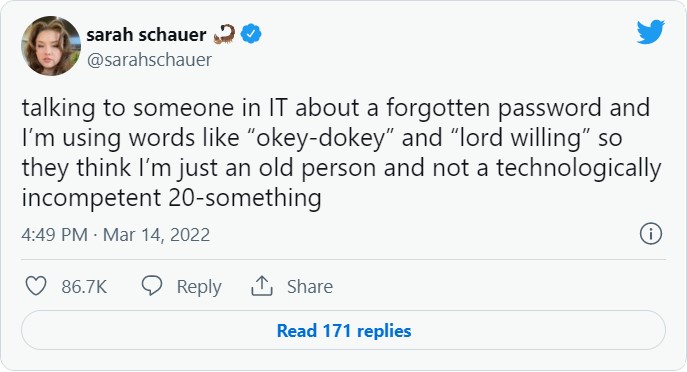The image size is (687, 372).
Task: Click the 86.7K likes count
Action: (x=84, y=287)
